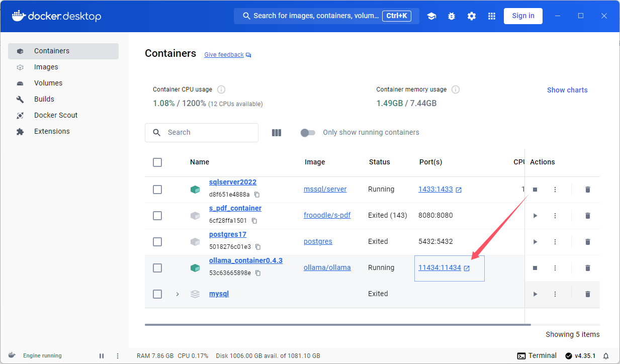Open the apps grid icon in header

[x=492, y=16]
